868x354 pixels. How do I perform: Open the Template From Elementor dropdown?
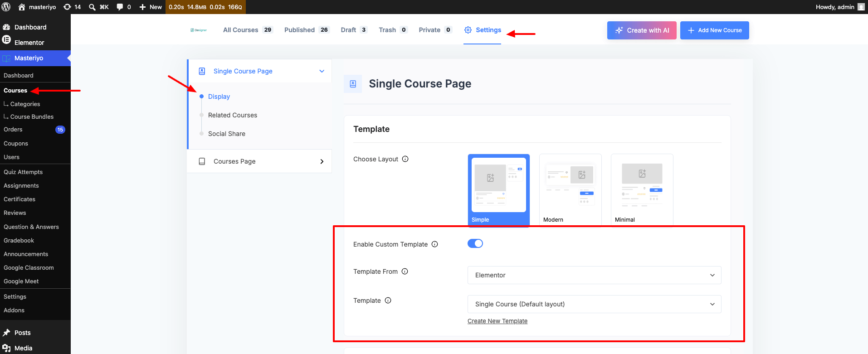[594, 275]
